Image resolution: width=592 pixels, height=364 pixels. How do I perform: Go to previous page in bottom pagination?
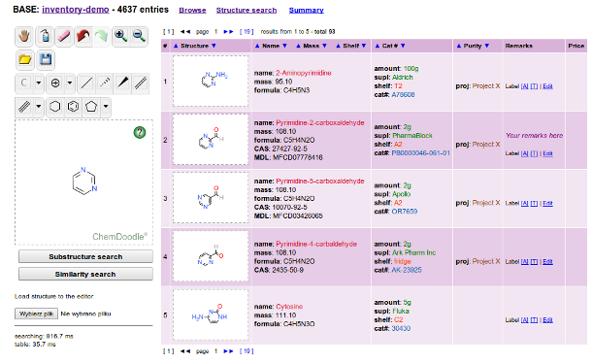coord(185,351)
